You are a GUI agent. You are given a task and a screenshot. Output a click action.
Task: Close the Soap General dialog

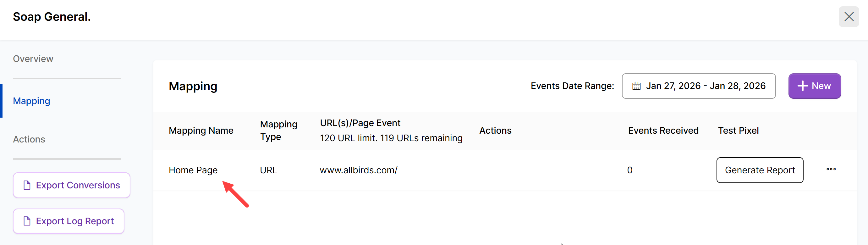click(849, 17)
